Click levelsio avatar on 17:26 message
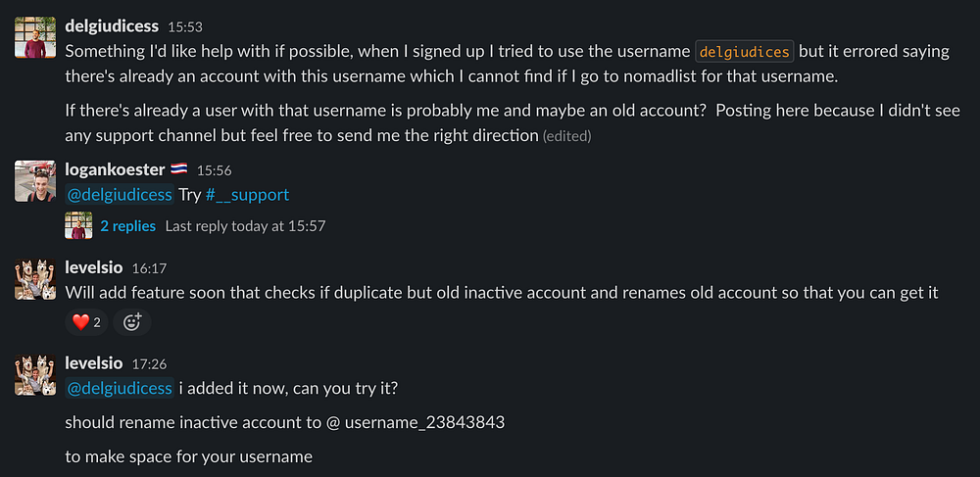 (34, 374)
